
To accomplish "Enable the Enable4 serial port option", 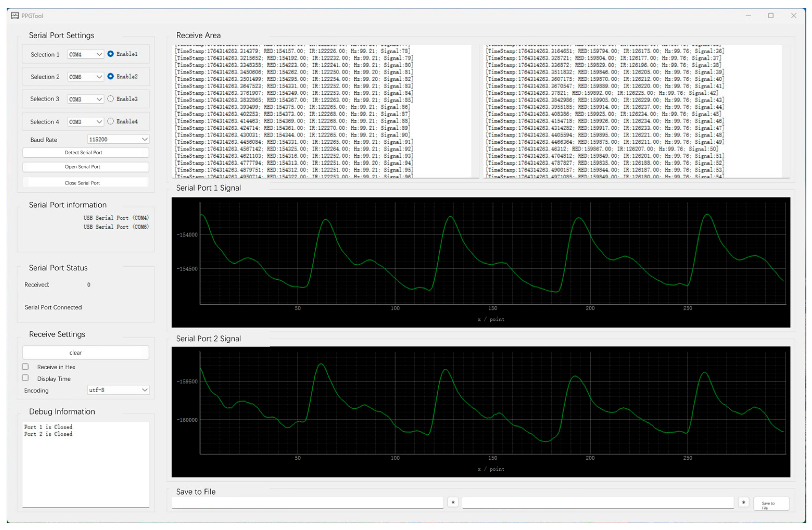I will click(x=111, y=121).
